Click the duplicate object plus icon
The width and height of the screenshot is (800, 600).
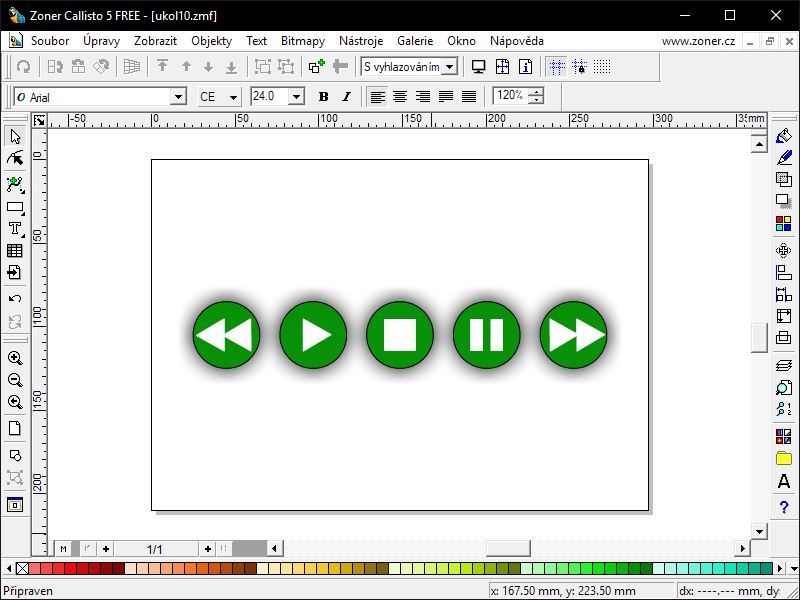(316, 67)
